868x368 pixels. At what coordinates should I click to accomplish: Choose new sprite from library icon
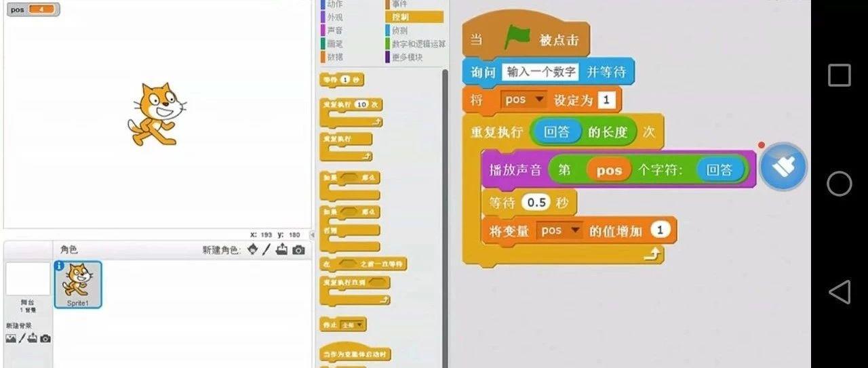click(x=252, y=249)
